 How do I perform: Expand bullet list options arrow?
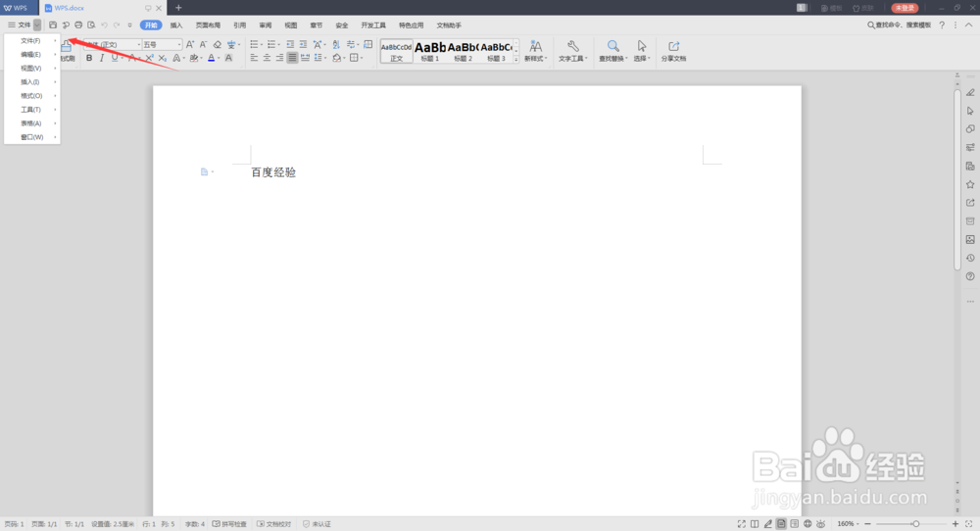point(262,44)
